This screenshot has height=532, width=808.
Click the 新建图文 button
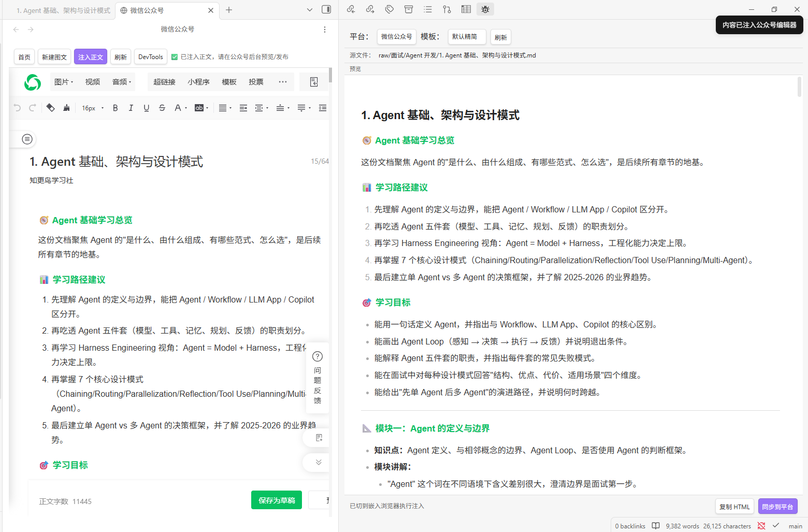click(54, 57)
